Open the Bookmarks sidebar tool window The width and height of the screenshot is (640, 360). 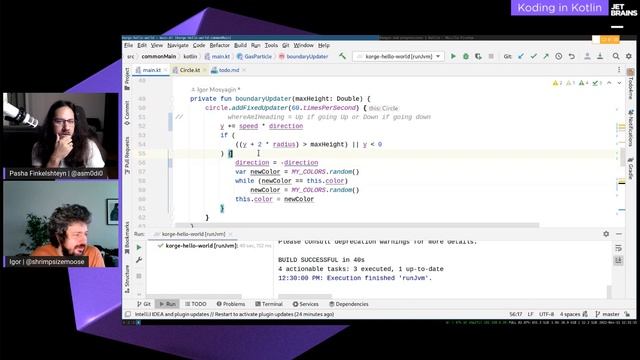click(x=127, y=238)
